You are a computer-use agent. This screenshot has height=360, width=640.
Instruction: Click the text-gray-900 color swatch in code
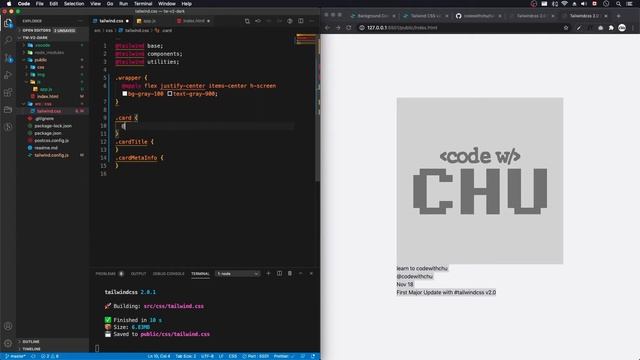pyautogui.click(x=169, y=94)
